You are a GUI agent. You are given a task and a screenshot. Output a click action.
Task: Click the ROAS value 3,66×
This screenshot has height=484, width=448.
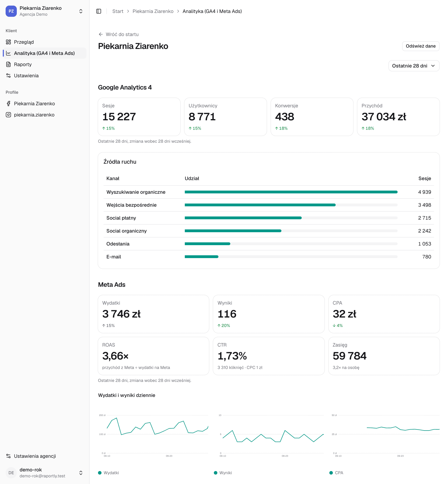point(115,356)
